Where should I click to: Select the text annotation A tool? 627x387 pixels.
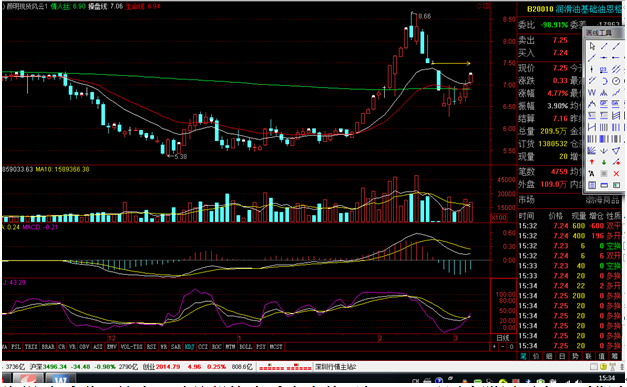coord(592,174)
